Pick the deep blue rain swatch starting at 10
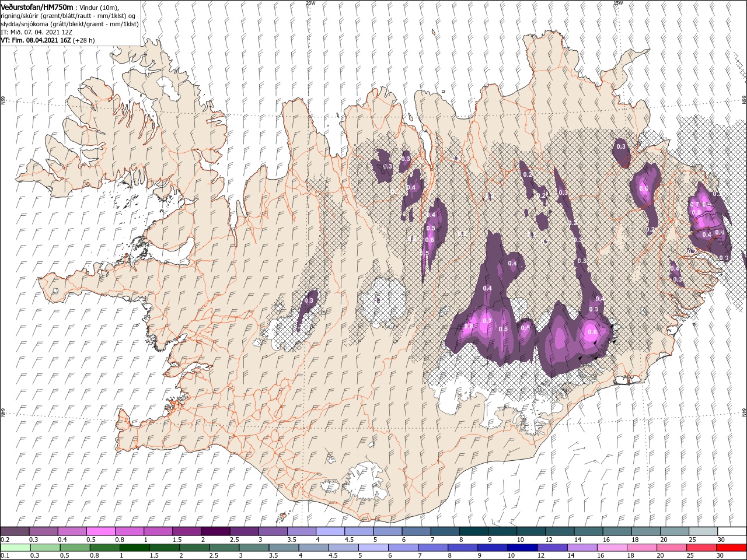747x560 pixels. coord(522,548)
